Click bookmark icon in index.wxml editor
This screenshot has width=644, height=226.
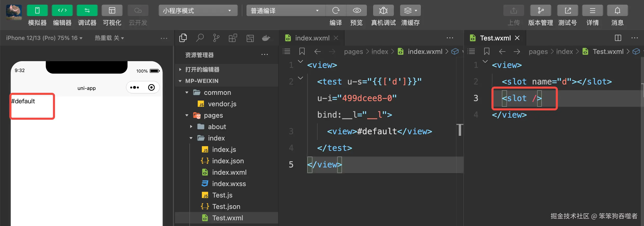point(302,51)
